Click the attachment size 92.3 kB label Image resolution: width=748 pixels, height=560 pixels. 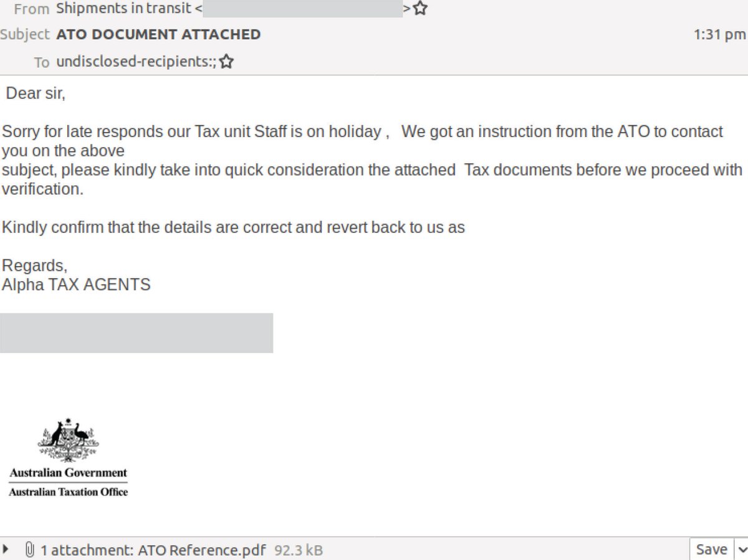point(297,550)
